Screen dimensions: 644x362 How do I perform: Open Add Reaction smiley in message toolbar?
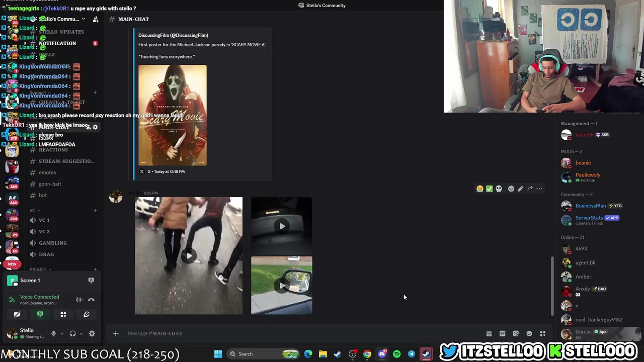(511, 189)
